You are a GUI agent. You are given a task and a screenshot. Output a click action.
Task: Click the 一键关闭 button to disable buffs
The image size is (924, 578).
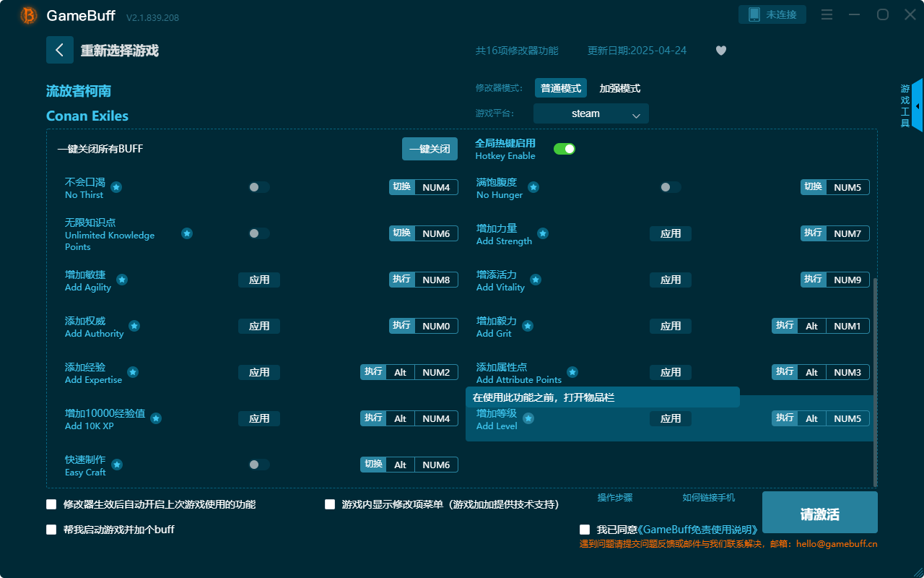pos(430,148)
